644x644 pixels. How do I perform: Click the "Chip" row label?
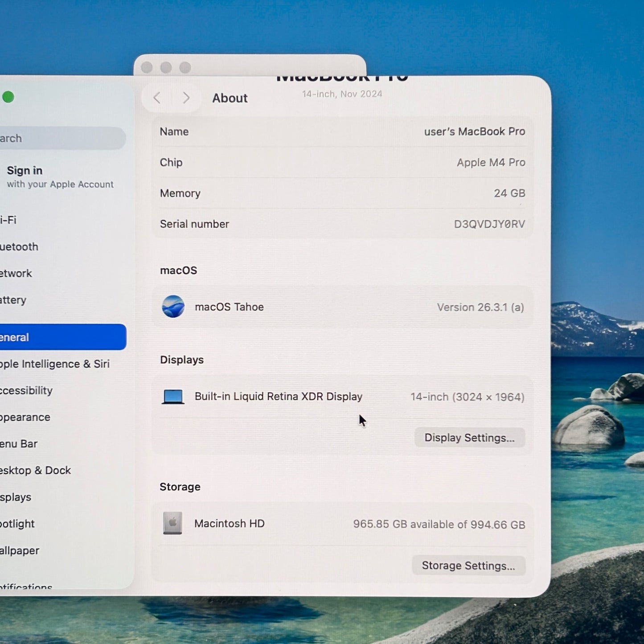click(171, 162)
